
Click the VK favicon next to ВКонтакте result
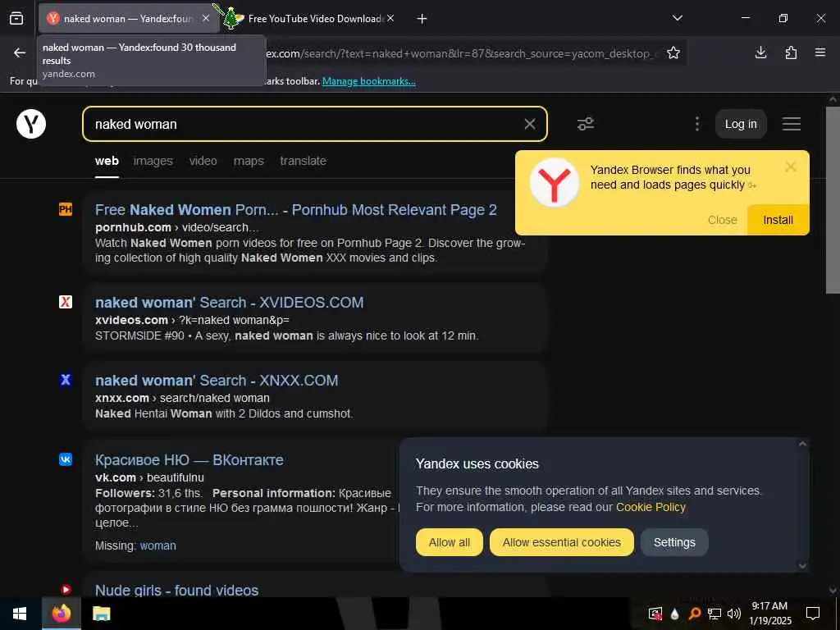coord(66,459)
